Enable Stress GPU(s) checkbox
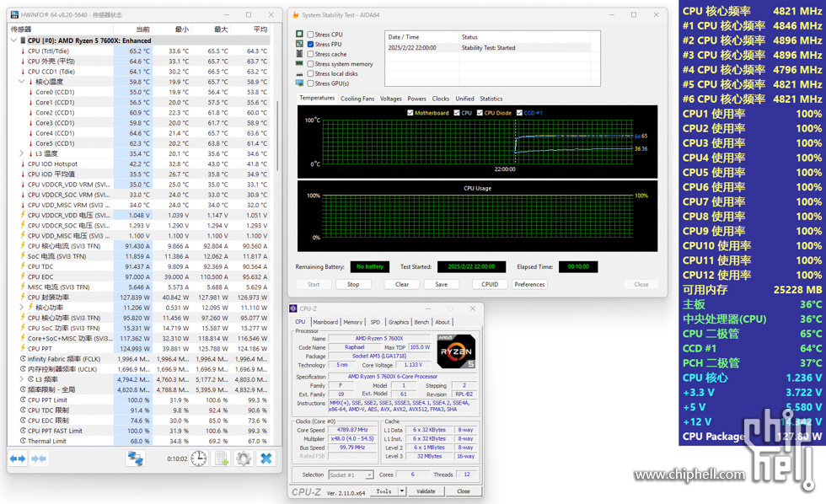This screenshot has width=826, height=504. coord(310,83)
